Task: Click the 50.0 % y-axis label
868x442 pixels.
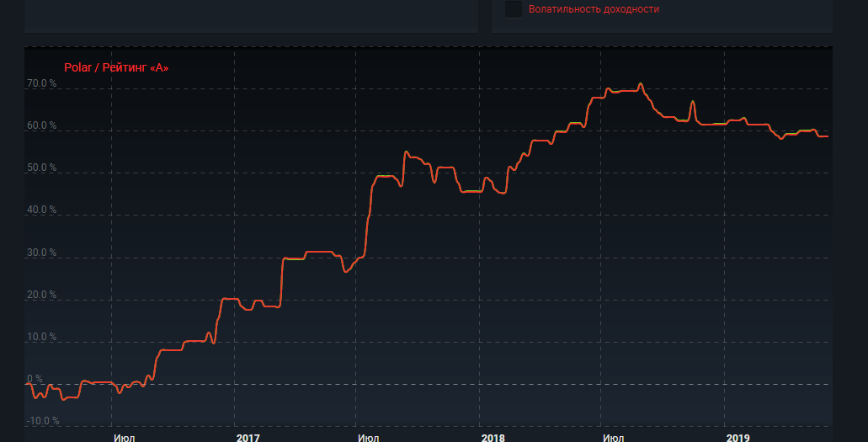Action: [x=41, y=168]
